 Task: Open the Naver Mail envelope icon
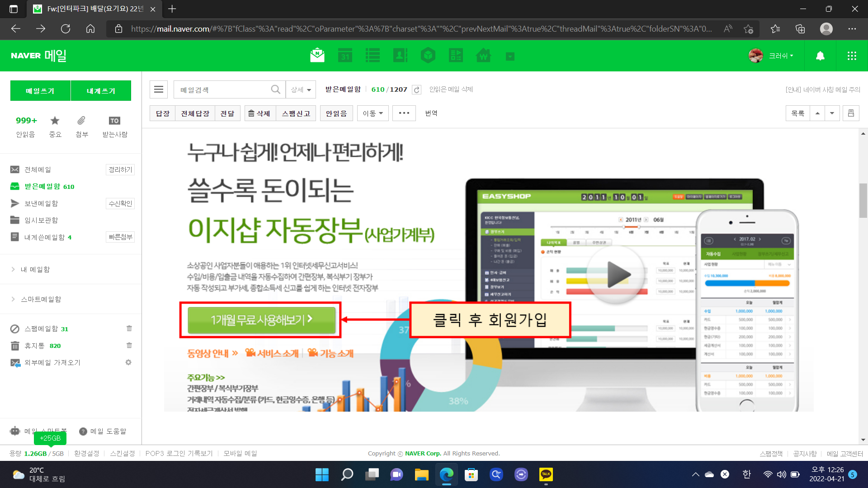(x=317, y=56)
